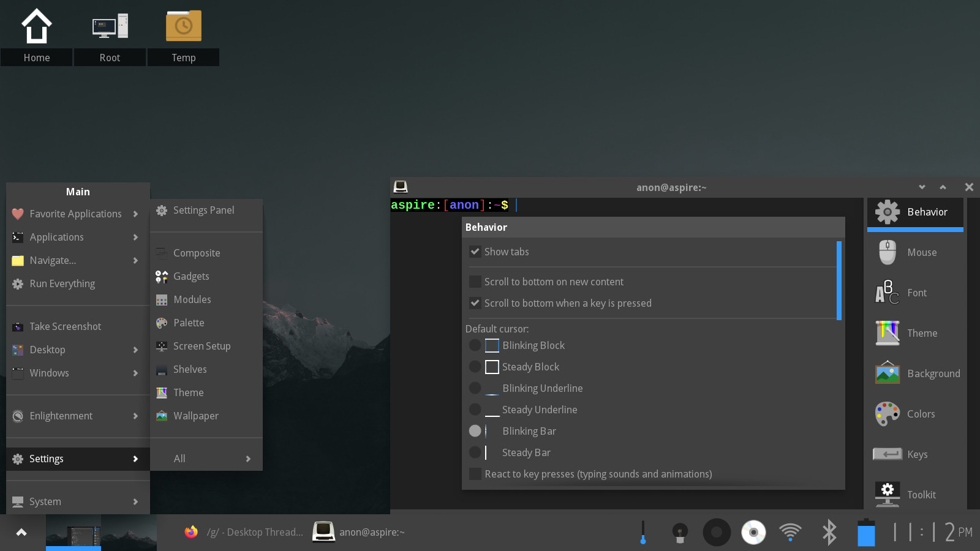This screenshot has width=980, height=551.
Task: Click the Palette icon in Settings submenu
Action: pos(162,323)
